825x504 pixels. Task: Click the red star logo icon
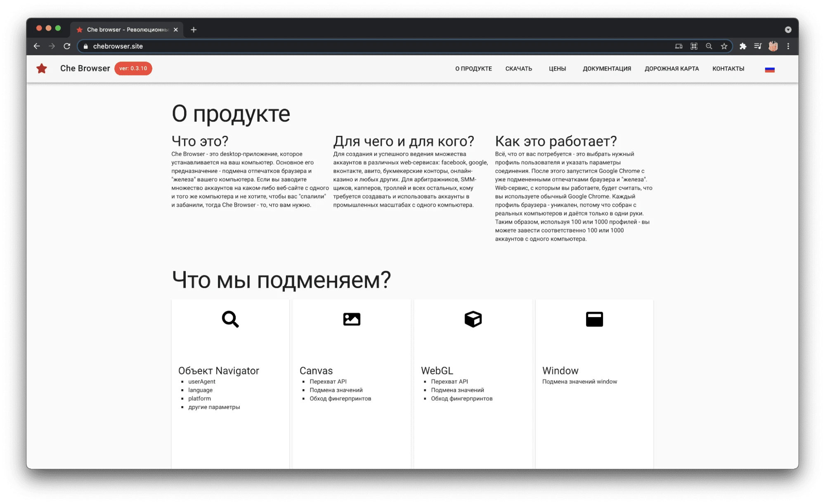tap(42, 69)
